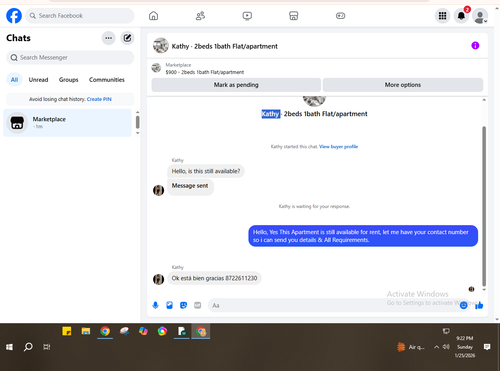This screenshot has height=371, width=500.
Task: Click the chat list scrollbar
Action: (137, 122)
